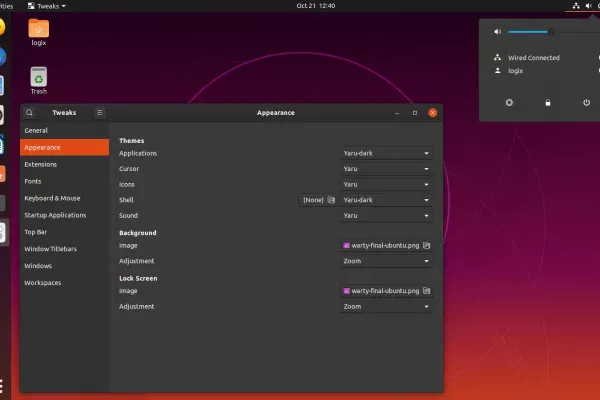Image resolution: width=600 pixels, height=400 pixels.
Task: Click the shell theme file chooser icon
Action: coord(331,200)
